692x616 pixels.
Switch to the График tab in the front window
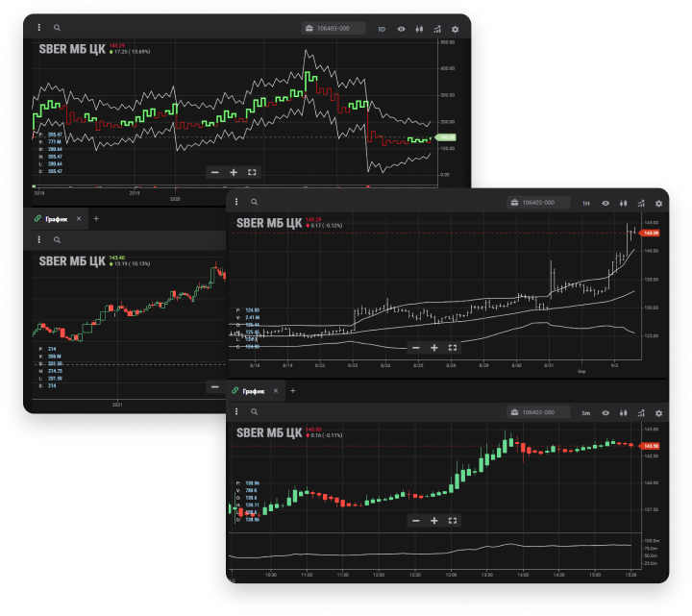tap(254, 391)
